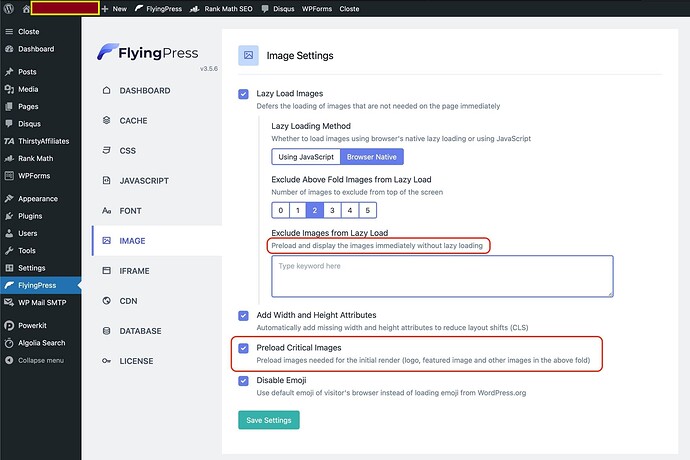
Task: Click the home site icon in admin bar
Action: [x=26, y=9]
